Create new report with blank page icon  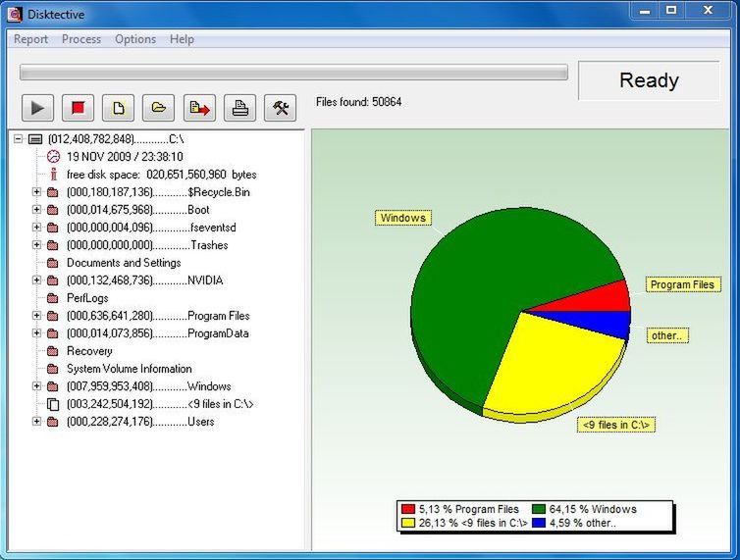pos(119,108)
